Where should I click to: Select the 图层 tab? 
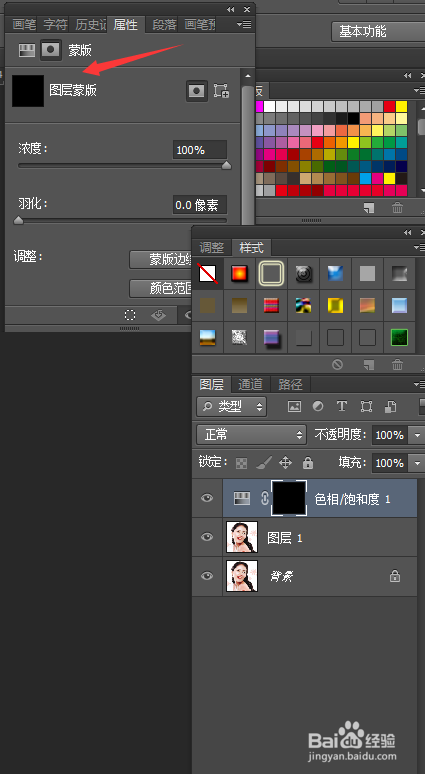211,384
